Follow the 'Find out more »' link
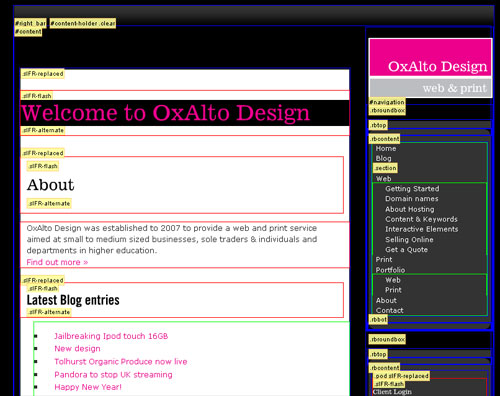500x396 pixels. (x=57, y=262)
